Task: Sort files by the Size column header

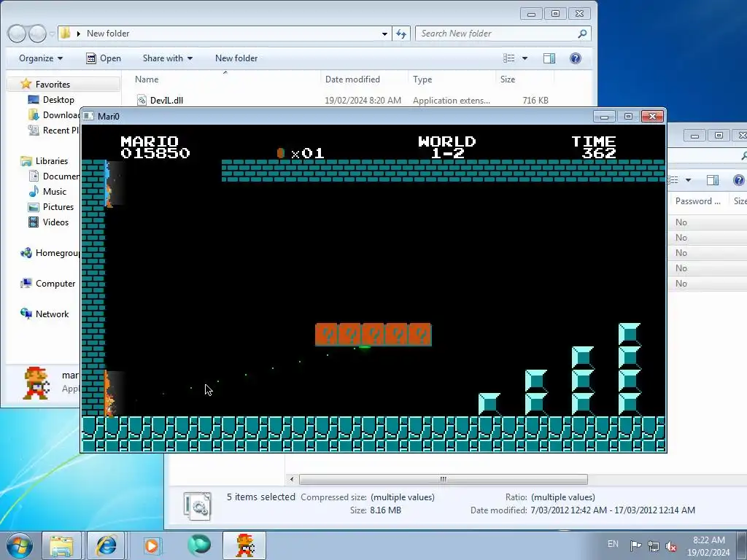Action: [508, 79]
